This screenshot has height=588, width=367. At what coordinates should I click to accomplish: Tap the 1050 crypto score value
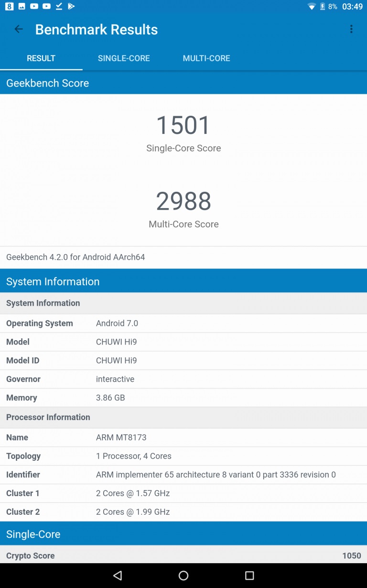pyautogui.click(x=352, y=556)
